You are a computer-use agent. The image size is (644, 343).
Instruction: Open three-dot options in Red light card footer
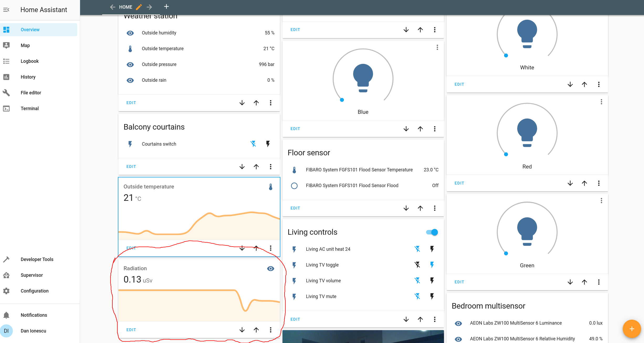pos(599,183)
